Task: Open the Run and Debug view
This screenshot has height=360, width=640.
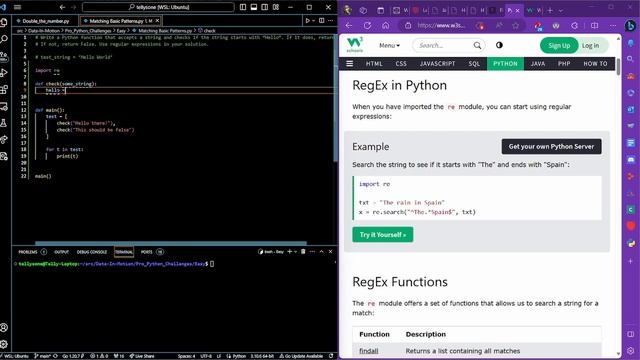Action: (4, 73)
